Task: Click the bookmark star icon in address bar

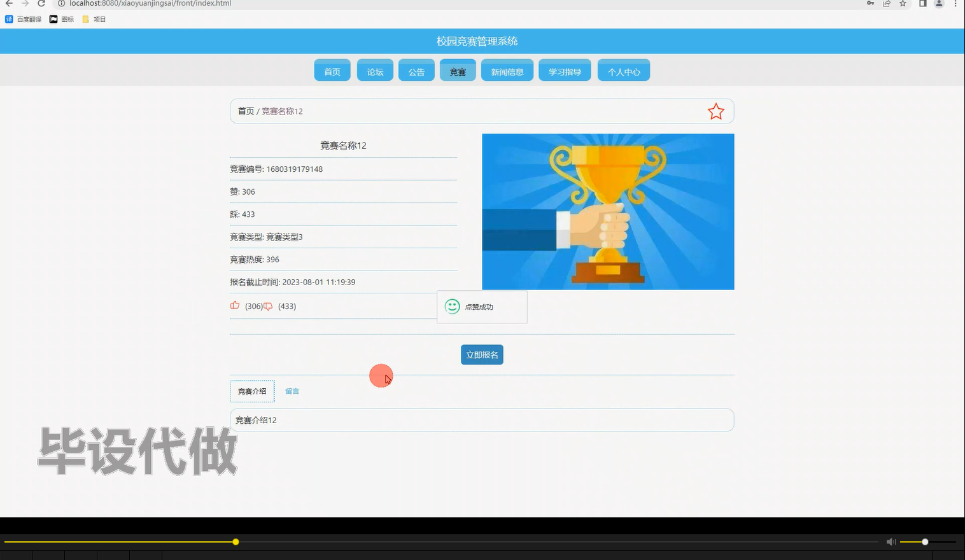Action: point(901,4)
